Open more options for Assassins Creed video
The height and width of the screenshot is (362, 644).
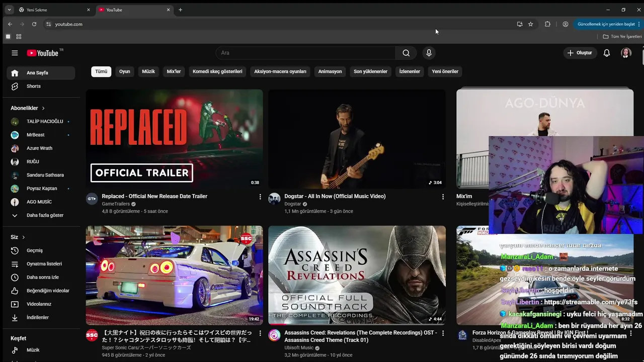[443, 333]
